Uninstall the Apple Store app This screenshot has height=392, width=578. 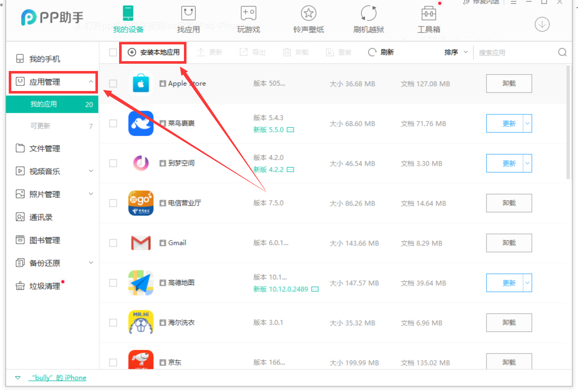509,84
